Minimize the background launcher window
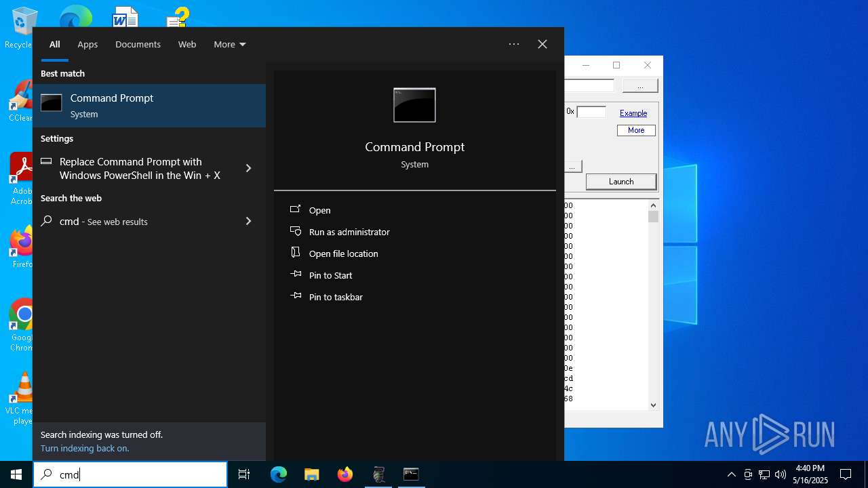The width and height of the screenshot is (868, 488). click(x=586, y=65)
